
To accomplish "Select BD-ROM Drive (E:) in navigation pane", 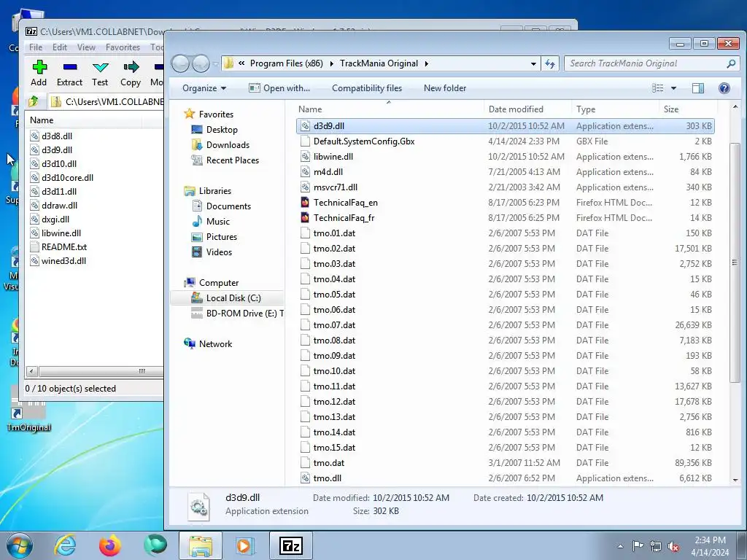I will (237, 314).
